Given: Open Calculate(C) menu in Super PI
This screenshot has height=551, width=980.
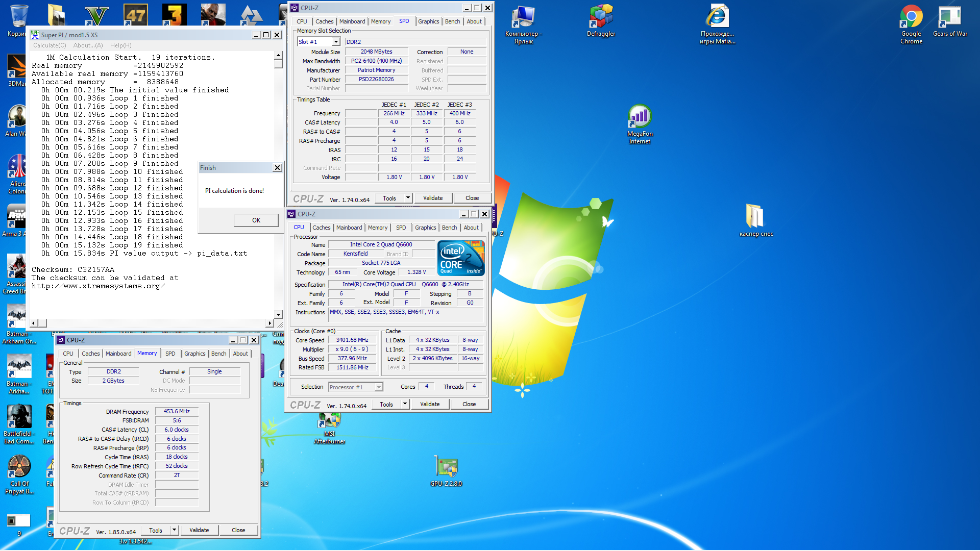Looking at the screenshot, I should (x=50, y=45).
